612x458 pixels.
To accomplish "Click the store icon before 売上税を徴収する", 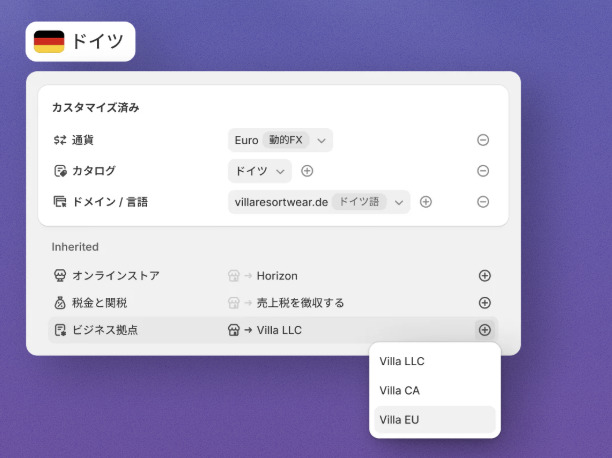I will (233, 303).
